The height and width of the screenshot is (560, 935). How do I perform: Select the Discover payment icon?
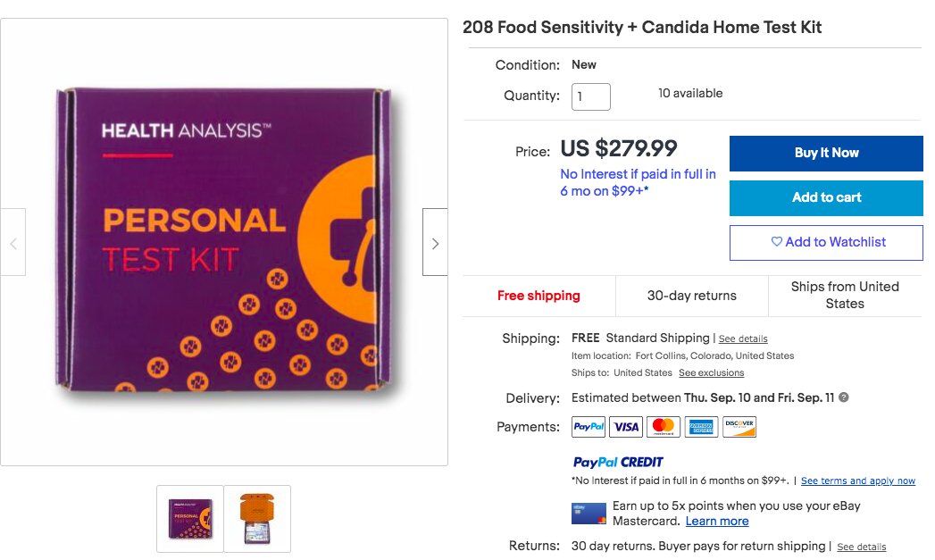(739, 426)
